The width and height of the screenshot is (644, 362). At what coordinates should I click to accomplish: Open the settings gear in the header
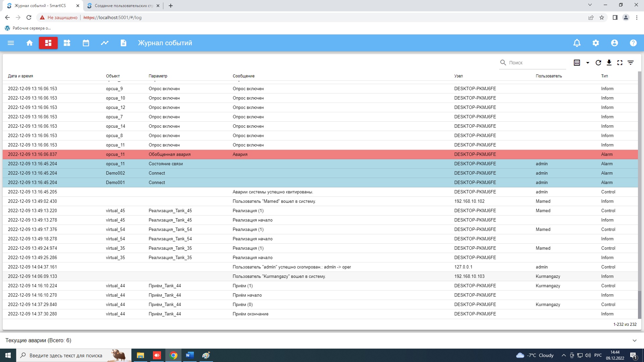596,43
